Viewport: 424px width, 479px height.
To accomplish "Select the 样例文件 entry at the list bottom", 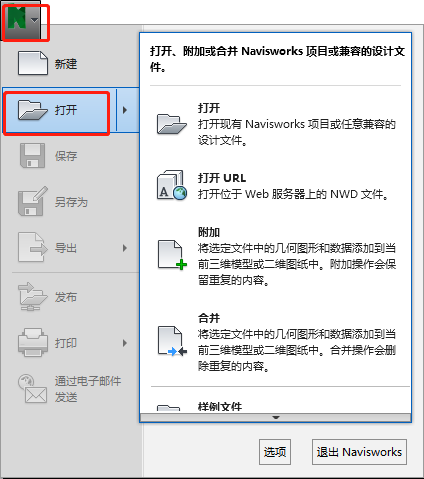I will [x=220, y=406].
